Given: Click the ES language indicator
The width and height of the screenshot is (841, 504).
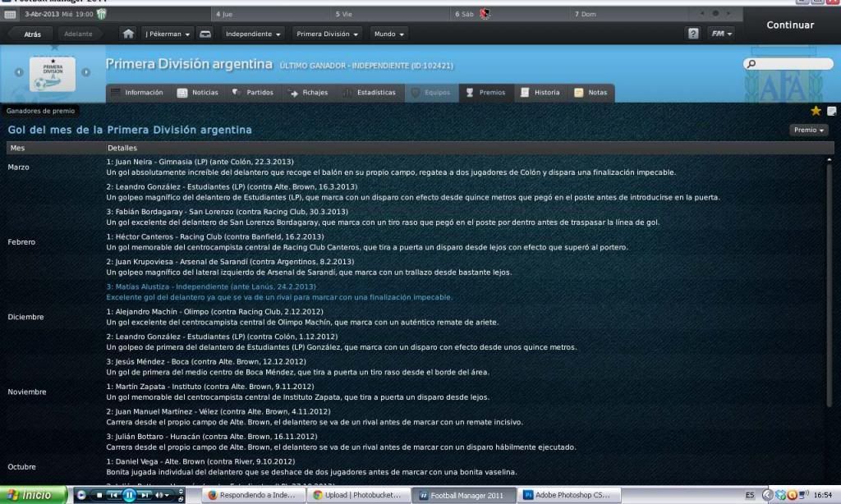Looking at the screenshot, I should [749, 496].
